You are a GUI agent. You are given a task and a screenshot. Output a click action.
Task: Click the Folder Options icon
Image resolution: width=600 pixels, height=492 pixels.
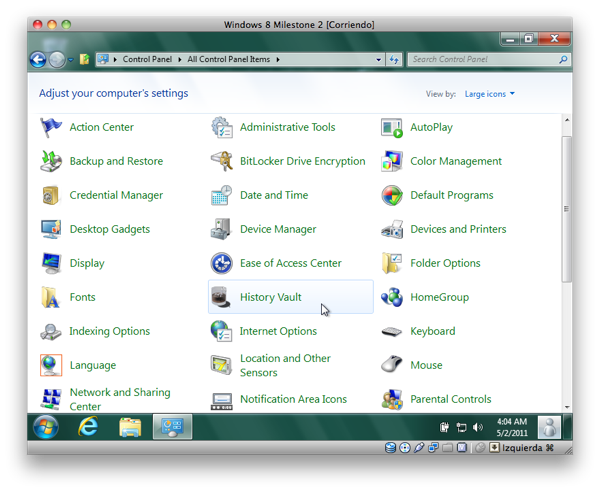click(392, 263)
